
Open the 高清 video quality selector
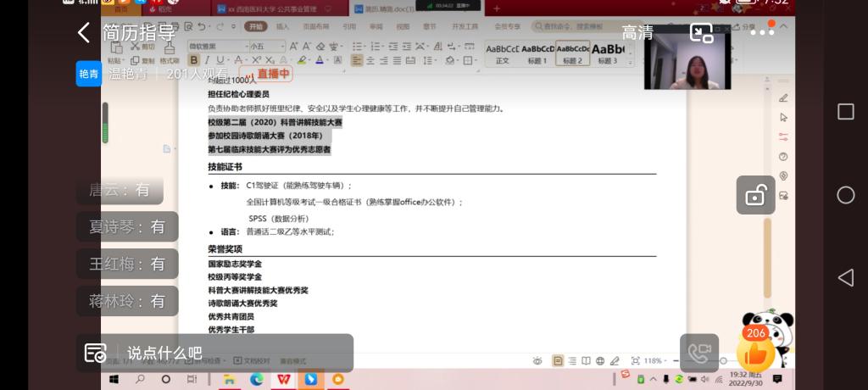pyautogui.click(x=637, y=33)
